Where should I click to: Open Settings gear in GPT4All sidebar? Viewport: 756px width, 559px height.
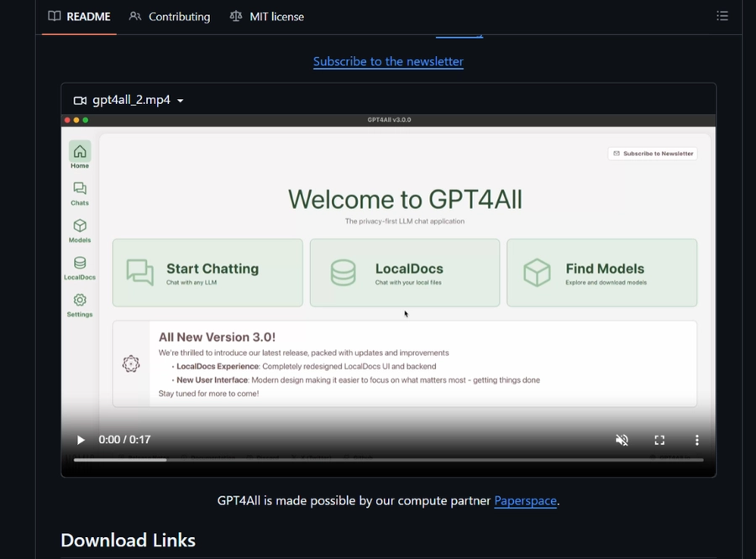tap(80, 305)
